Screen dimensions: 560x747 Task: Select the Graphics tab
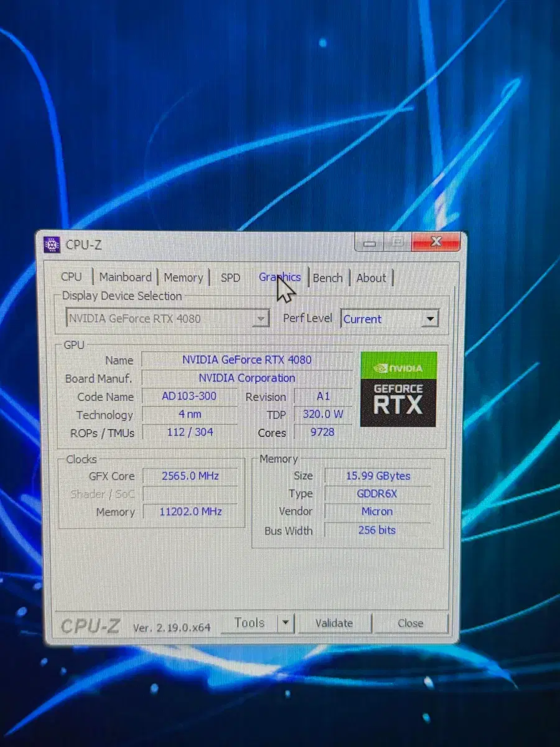[x=280, y=278]
